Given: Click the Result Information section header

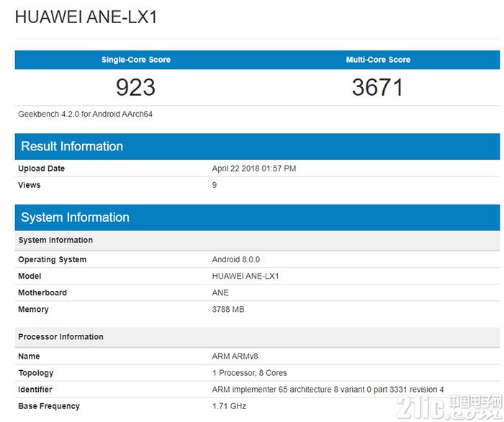Looking at the screenshot, I should pos(72,146).
